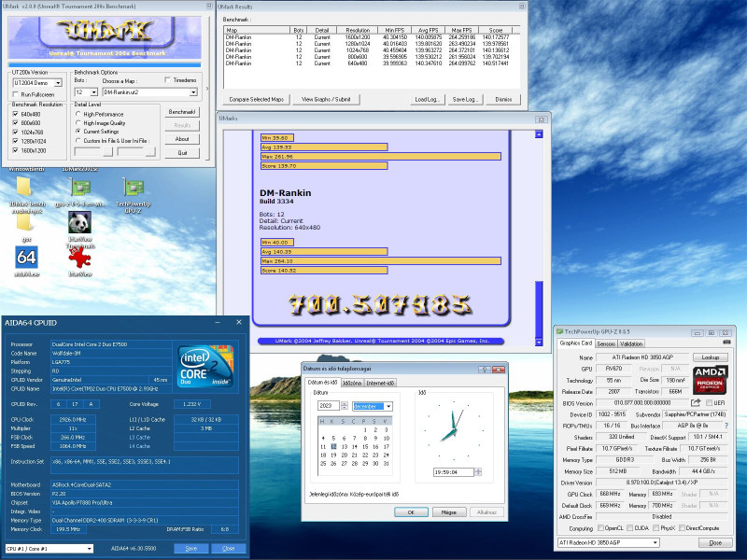Screen dimensions: 747x560
Task: Uncheck the 800x600 benchmark resolution
Action: coord(16,123)
